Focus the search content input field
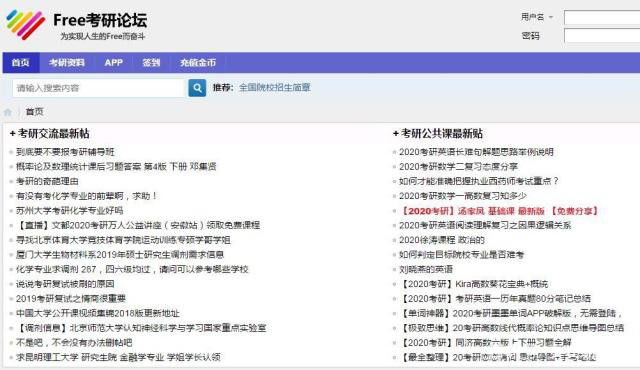This screenshot has width=640, height=370. [100, 88]
